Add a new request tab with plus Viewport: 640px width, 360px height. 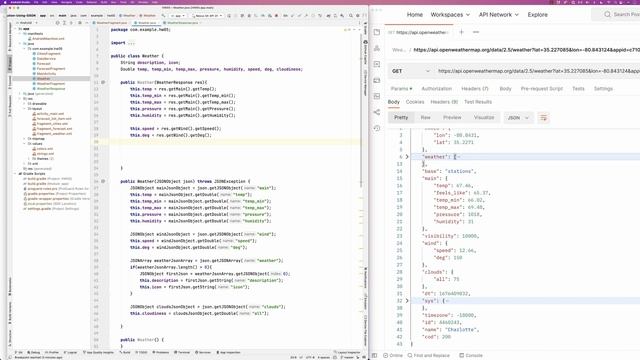[x=462, y=32]
